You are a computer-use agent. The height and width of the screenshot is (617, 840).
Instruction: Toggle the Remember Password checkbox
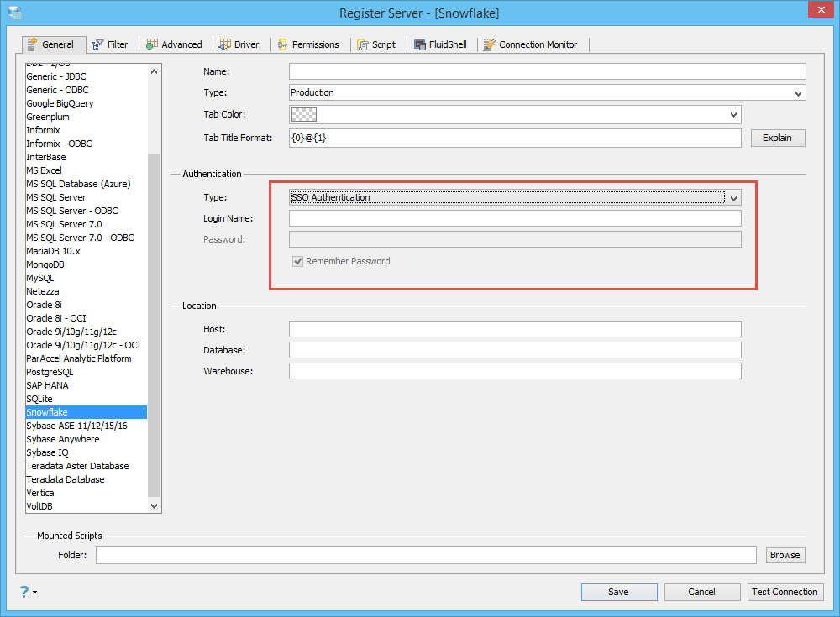click(x=298, y=261)
